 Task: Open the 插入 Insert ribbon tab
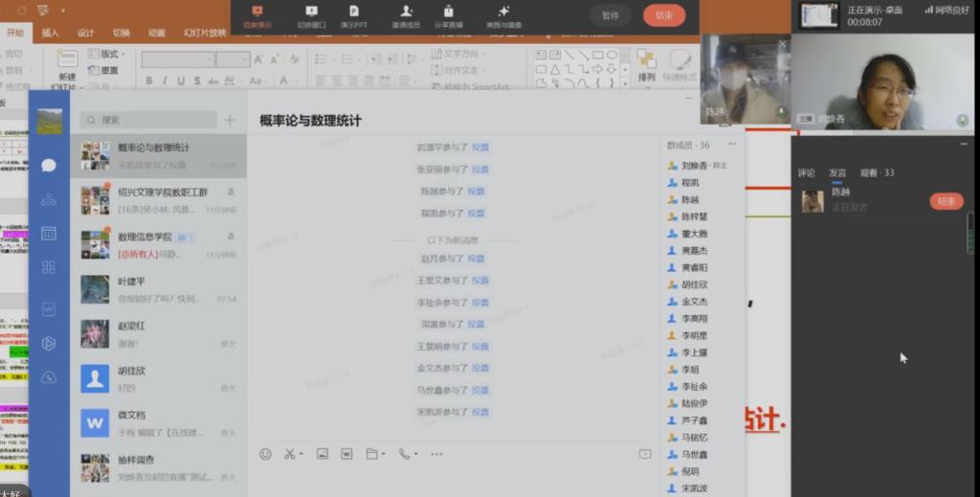(x=50, y=33)
